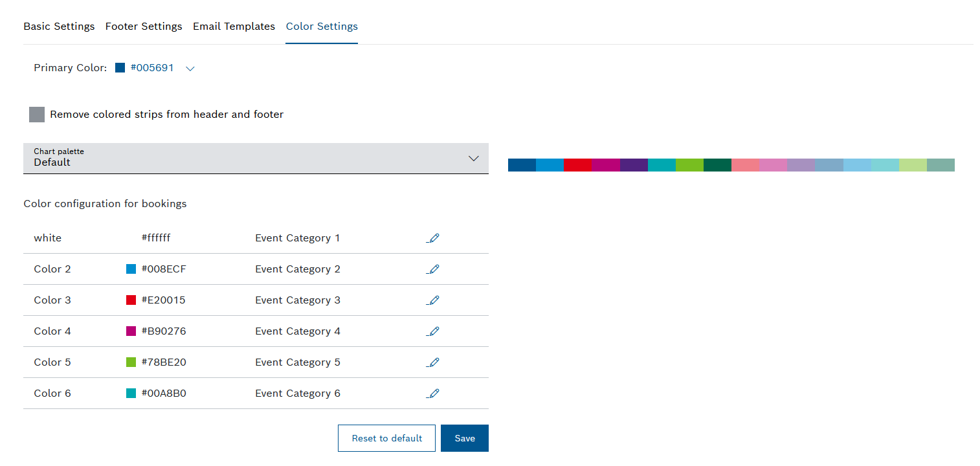Edit Event Category 1 with pencil icon
980x466 pixels.
click(x=433, y=238)
